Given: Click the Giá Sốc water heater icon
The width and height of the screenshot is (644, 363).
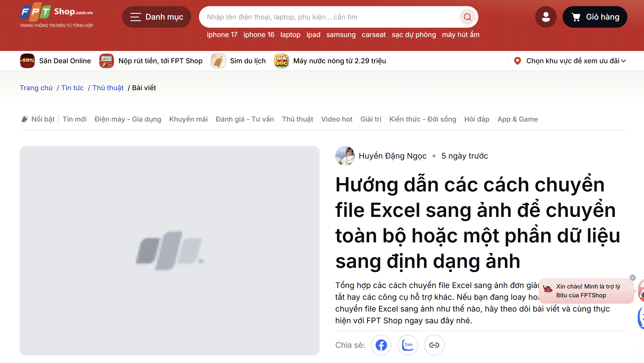Looking at the screenshot, I should click(x=281, y=61).
